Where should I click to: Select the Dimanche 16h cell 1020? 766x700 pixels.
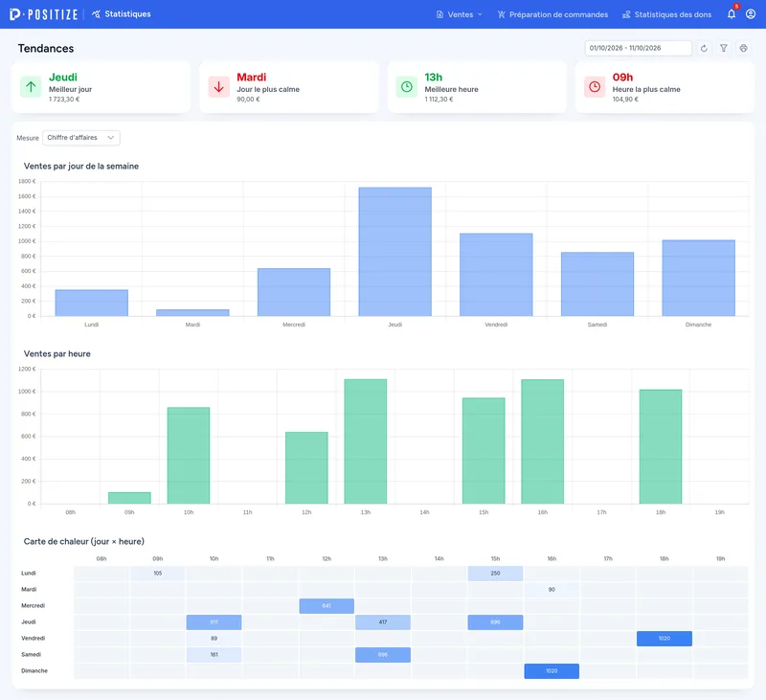click(x=552, y=671)
